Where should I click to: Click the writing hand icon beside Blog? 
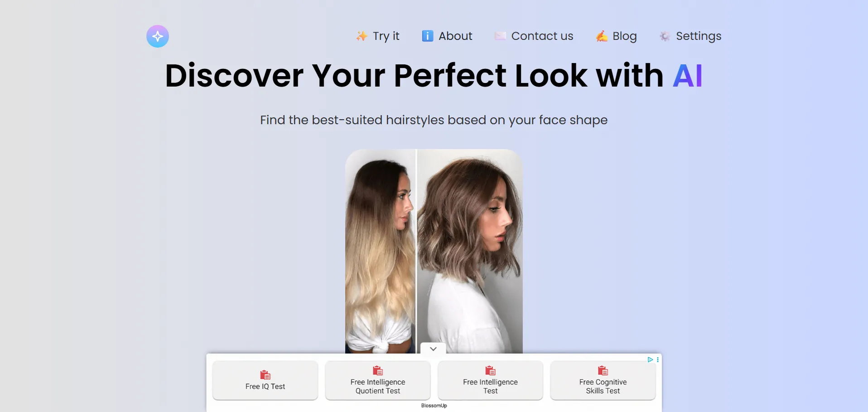602,36
